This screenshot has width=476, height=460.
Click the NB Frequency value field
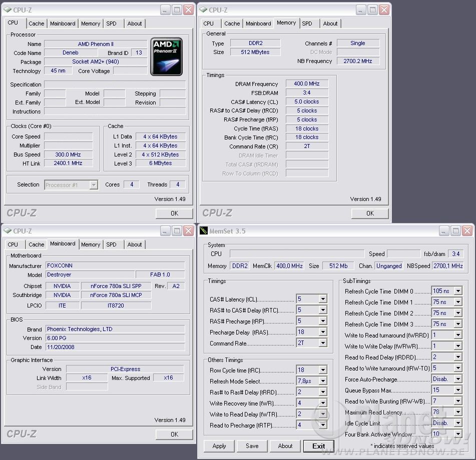tap(358, 61)
